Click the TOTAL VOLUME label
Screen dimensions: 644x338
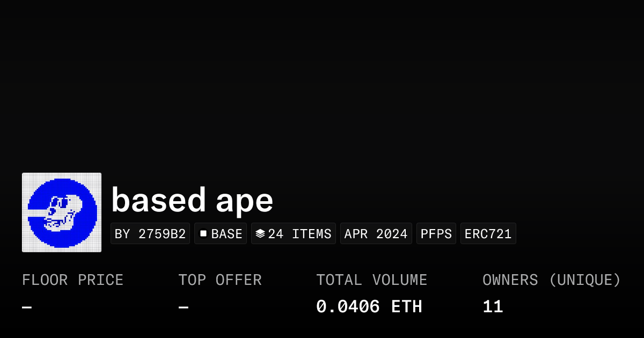coord(371,280)
